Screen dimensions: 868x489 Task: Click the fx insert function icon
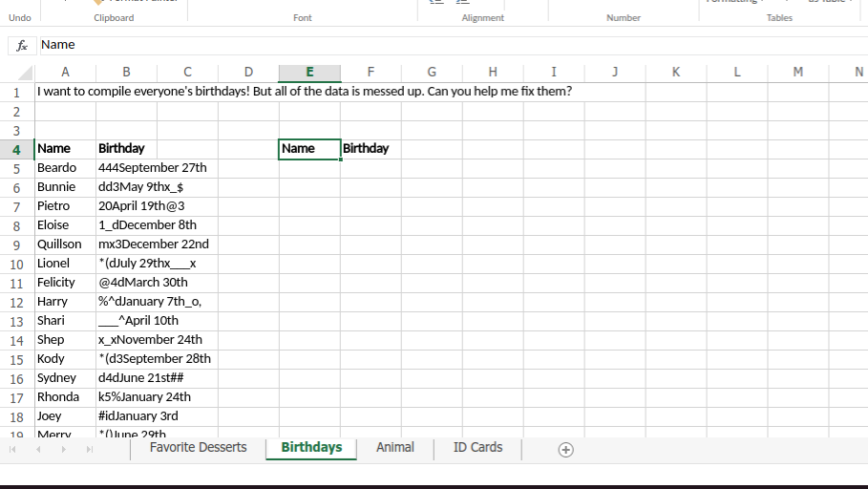click(x=22, y=46)
